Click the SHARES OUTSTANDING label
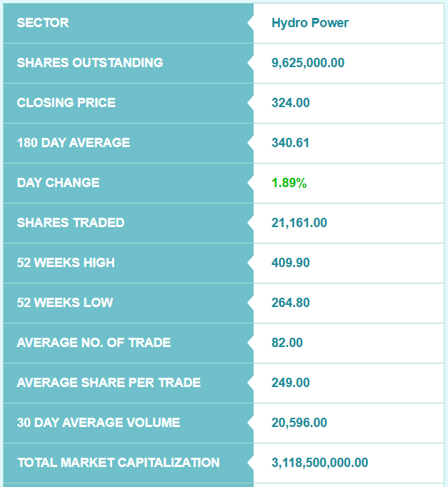448x487 pixels. click(90, 63)
